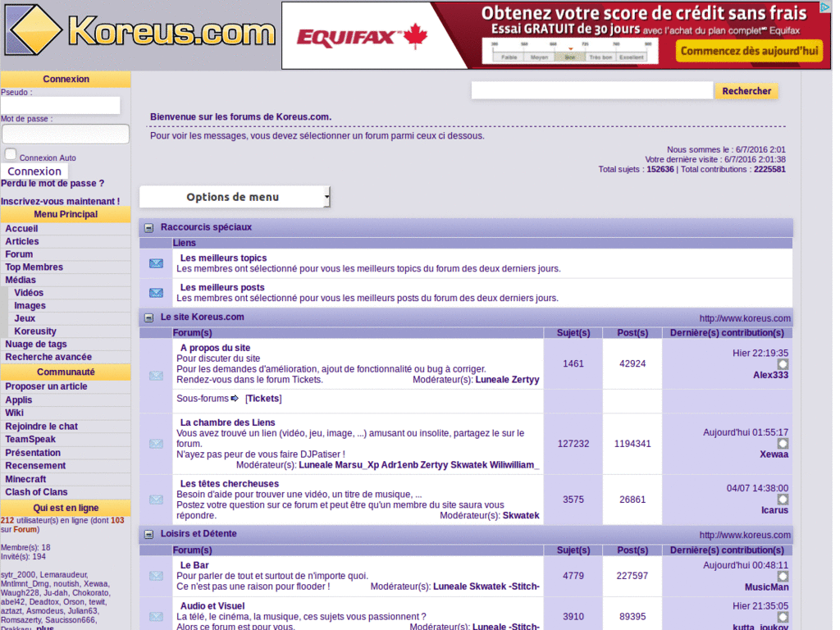The height and width of the screenshot is (630, 840).
Task: Click the Rechercher button
Action: click(x=746, y=91)
